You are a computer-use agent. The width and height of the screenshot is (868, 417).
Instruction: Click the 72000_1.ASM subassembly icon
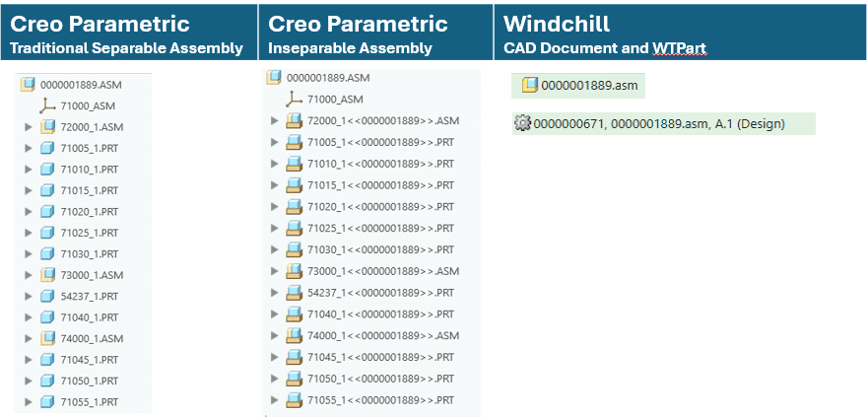coord(47,127)
